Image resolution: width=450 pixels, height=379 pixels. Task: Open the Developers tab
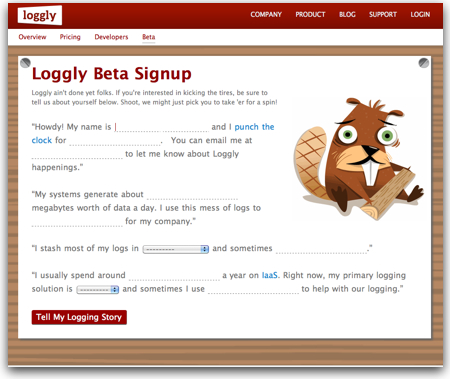click(x=111, y=37)
